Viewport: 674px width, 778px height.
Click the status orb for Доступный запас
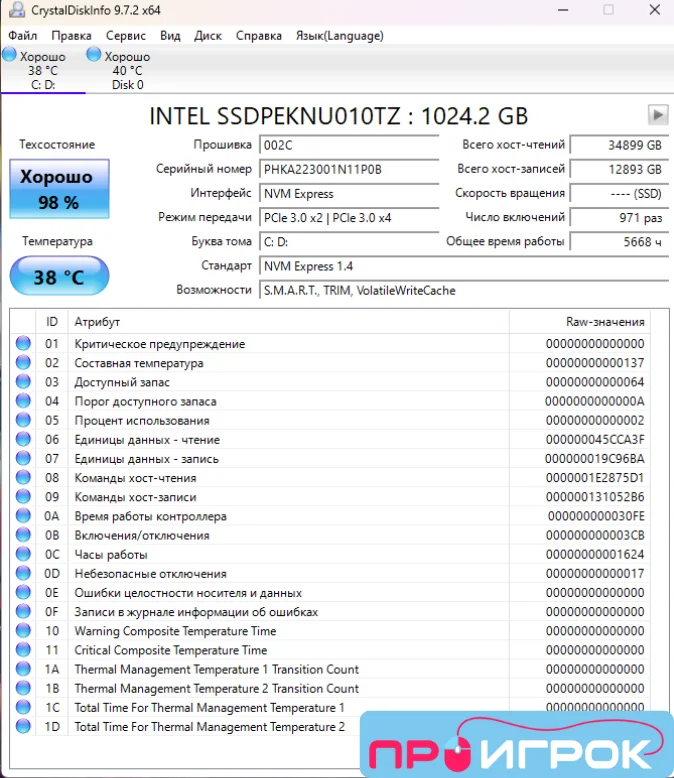tap(23, 382)
